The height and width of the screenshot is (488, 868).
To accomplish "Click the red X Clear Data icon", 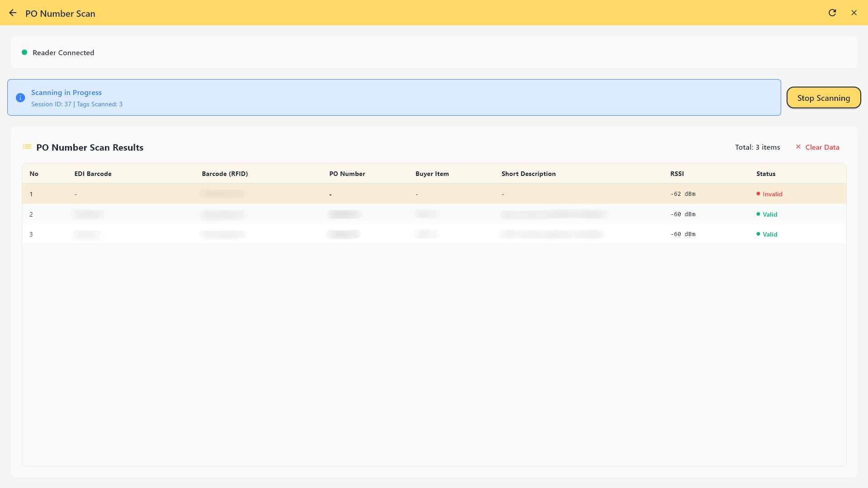I will click(798, 147).
